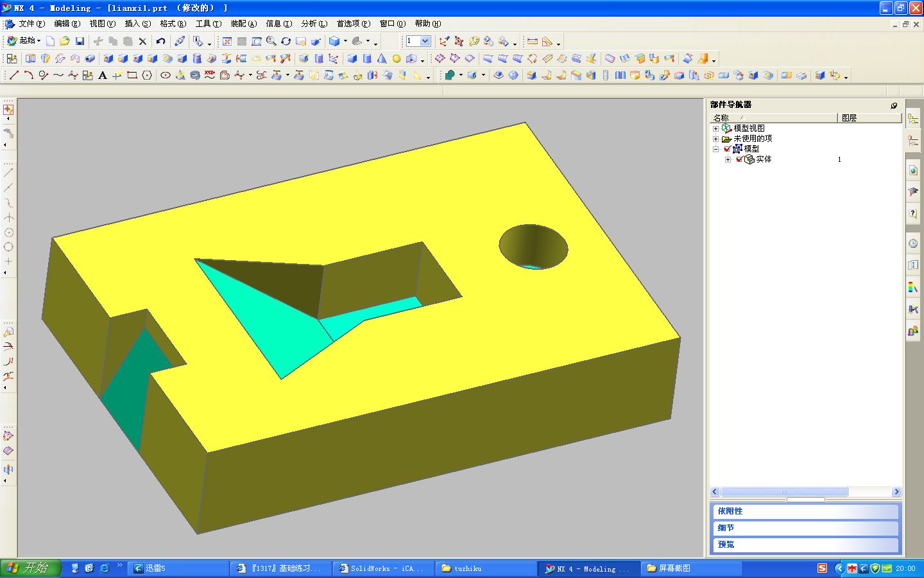Screen dimensions: 924x578
Task: Select the Line curve tool
Action: click(x=13, y=75)
